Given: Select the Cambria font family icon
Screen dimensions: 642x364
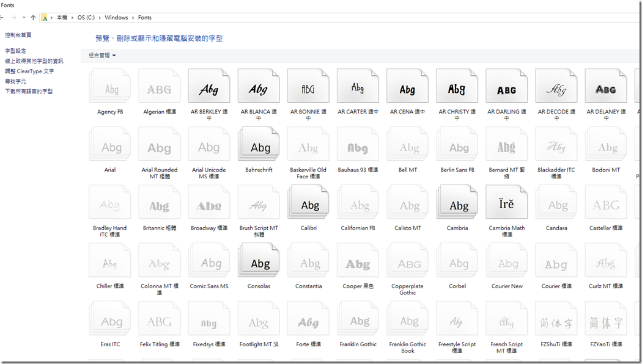Looking at the screenshot, I should tap(457, 202).
